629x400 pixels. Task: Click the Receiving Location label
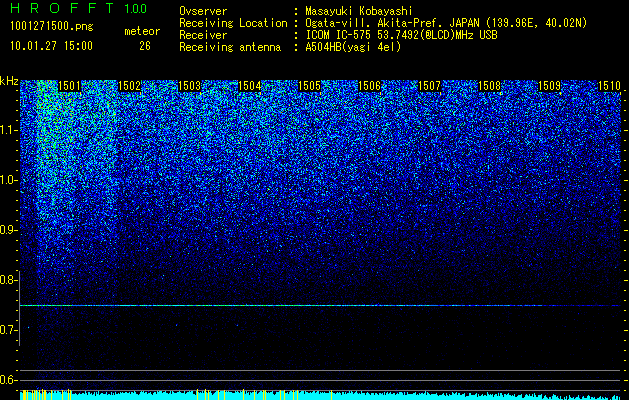(x=233, y=24)
